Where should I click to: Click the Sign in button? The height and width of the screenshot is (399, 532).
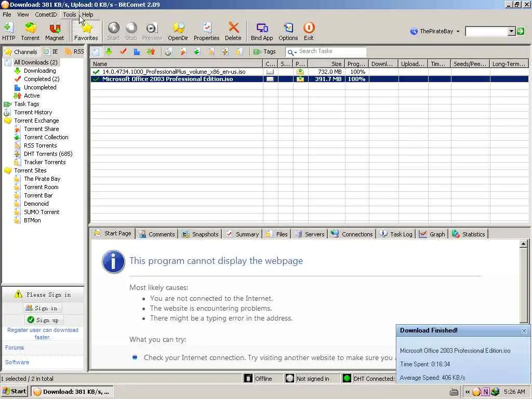[42, 308]
